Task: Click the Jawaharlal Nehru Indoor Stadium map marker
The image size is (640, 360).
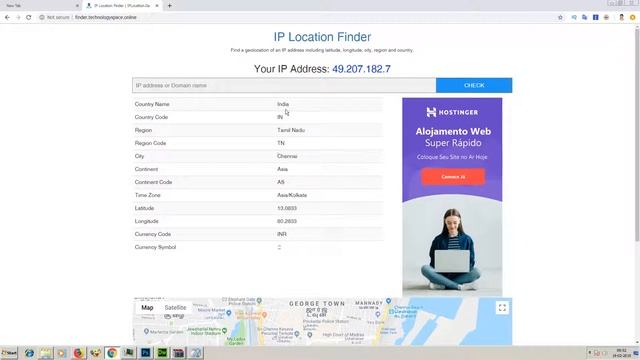Action: [224, 330]
